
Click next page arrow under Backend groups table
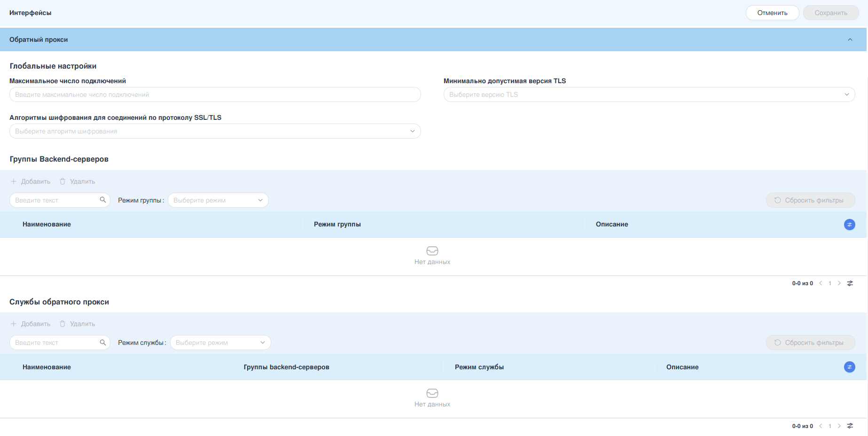click(x=839, y=283)
